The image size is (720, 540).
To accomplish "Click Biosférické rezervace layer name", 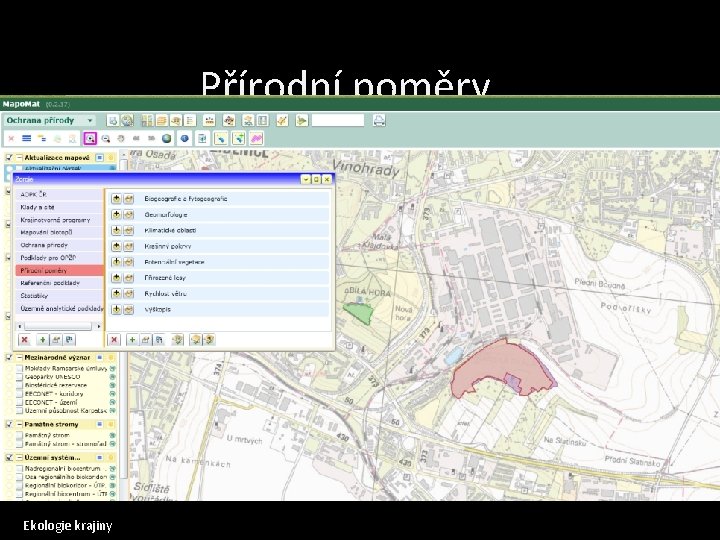I will pos(56,385).
